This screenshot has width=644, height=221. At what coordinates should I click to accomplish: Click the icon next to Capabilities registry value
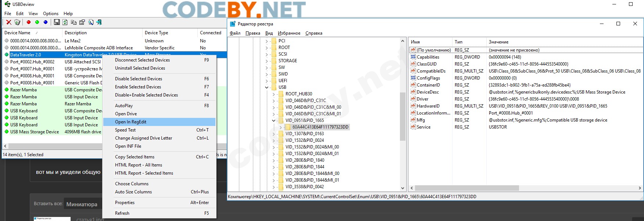413,57
